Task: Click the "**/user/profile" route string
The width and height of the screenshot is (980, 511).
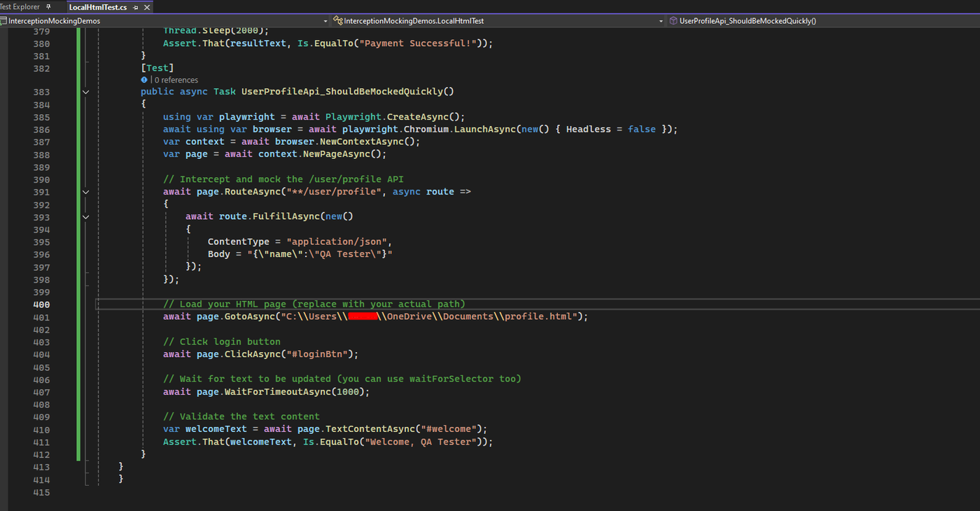Action: [333, 191]
